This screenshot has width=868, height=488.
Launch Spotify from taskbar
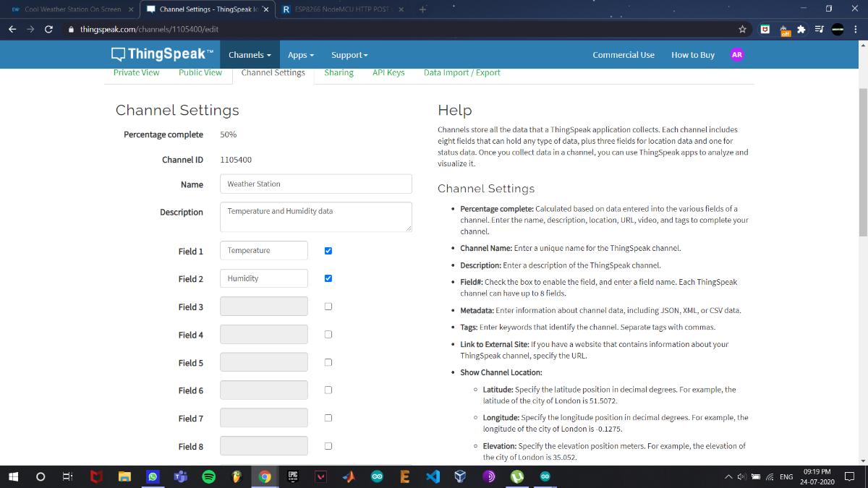coord(208,476)
